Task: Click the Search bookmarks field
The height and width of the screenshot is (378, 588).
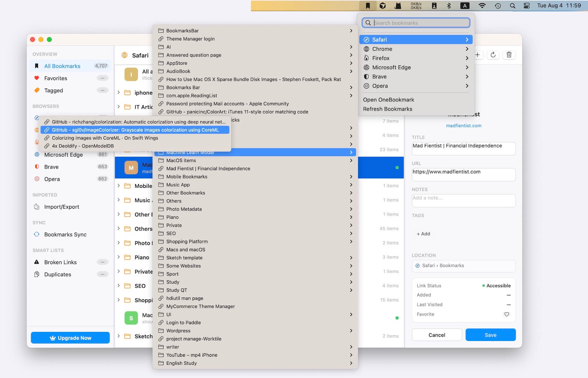Action: pyautogui.click(x=416, y=23)
